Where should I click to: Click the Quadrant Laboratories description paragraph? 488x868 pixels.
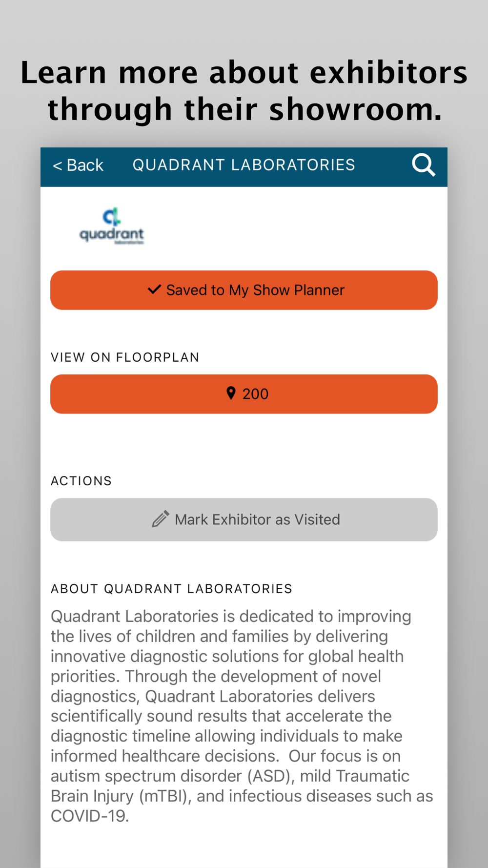tap(242, 716)
